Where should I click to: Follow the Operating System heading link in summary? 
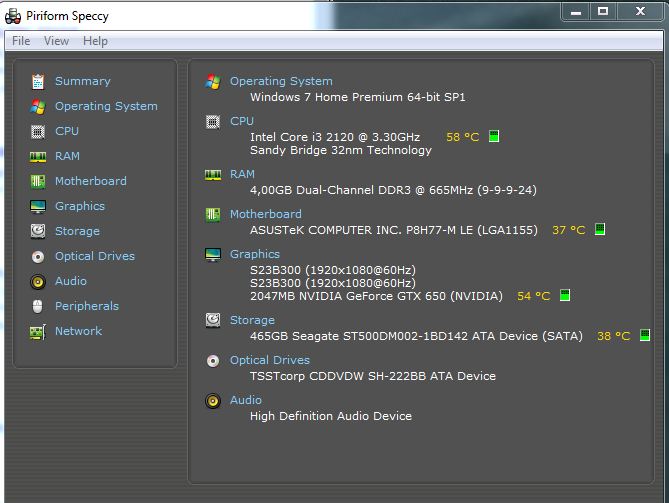(x=281, y=81)
